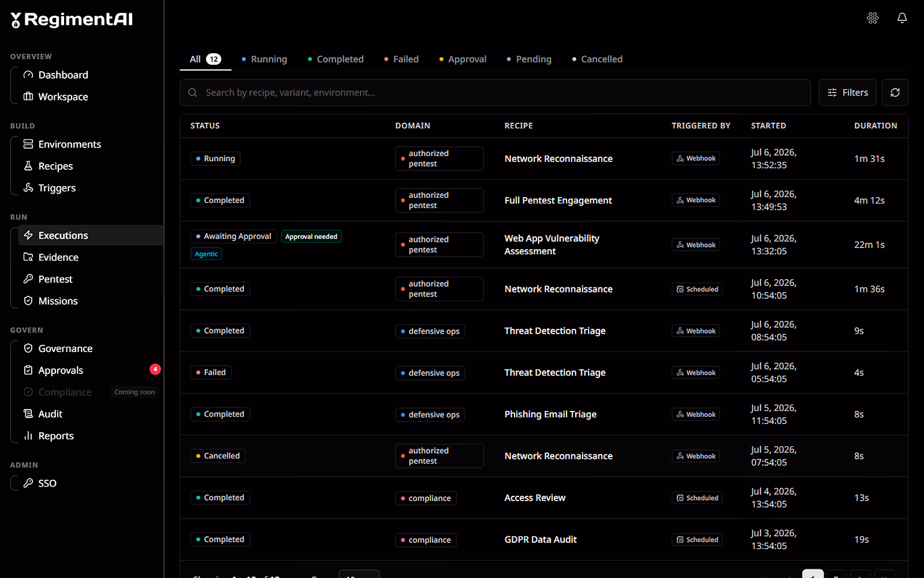The width and height of the screenshot is (924, 578).
Task: Open Reports via the bar chart icon
Action: (28, 436)
